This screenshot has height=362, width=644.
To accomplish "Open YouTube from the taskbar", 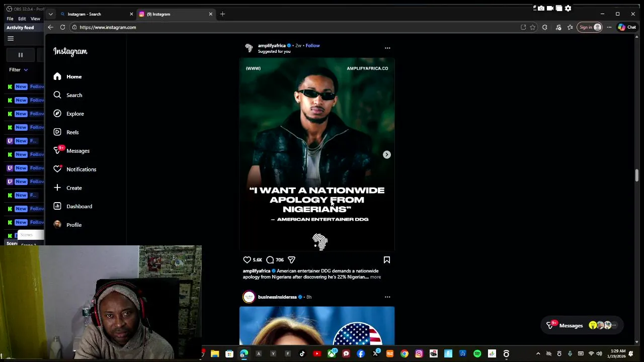I will coord(317,354).
